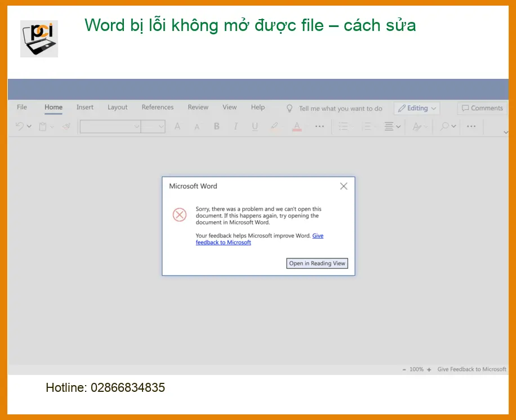Switch to the Insert tab
Screen dimensions: 516x420
[85, 107]
